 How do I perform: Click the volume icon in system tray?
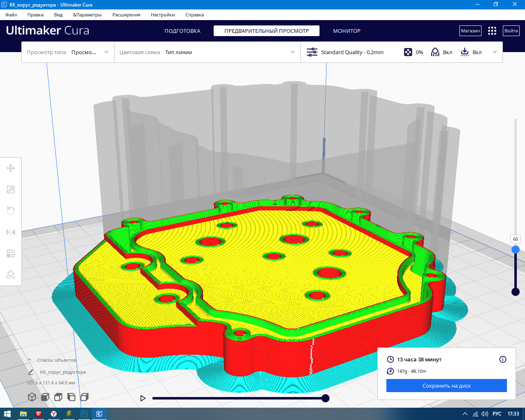(x=485, y=414)
